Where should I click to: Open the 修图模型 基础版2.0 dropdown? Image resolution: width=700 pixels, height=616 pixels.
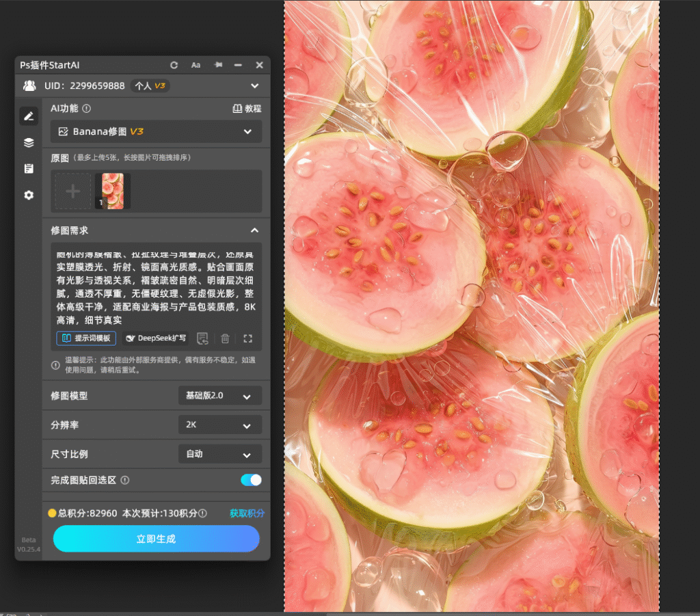coord(219,395)
